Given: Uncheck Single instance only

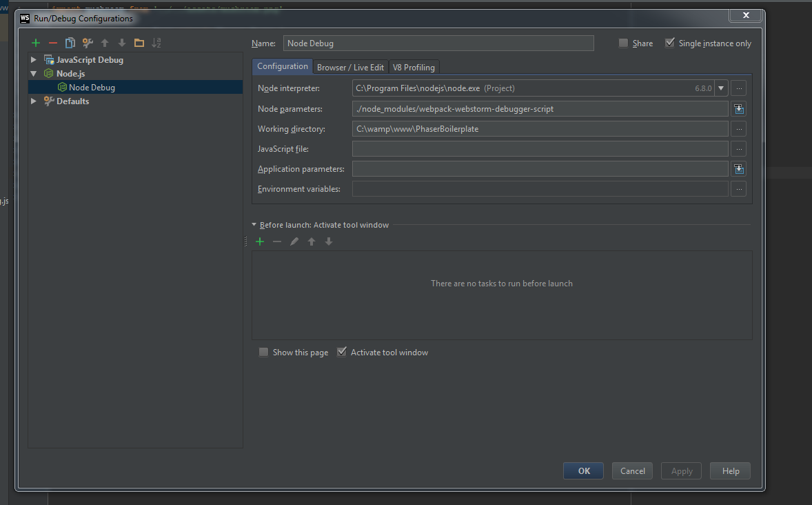Looking at the screenshot, I should pyautogui.click(x=669, y=43).
